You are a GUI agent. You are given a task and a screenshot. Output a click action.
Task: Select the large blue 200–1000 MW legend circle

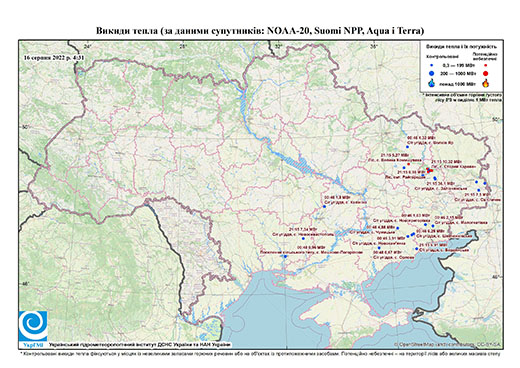tap(432, 73)
